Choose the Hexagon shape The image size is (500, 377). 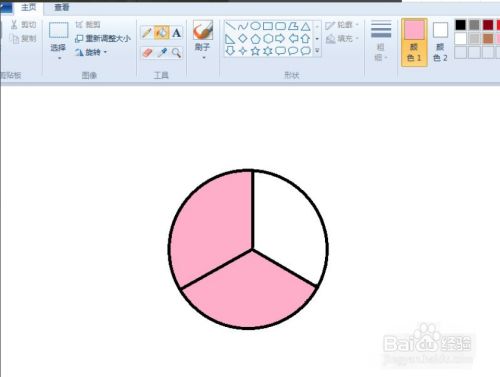268,38
